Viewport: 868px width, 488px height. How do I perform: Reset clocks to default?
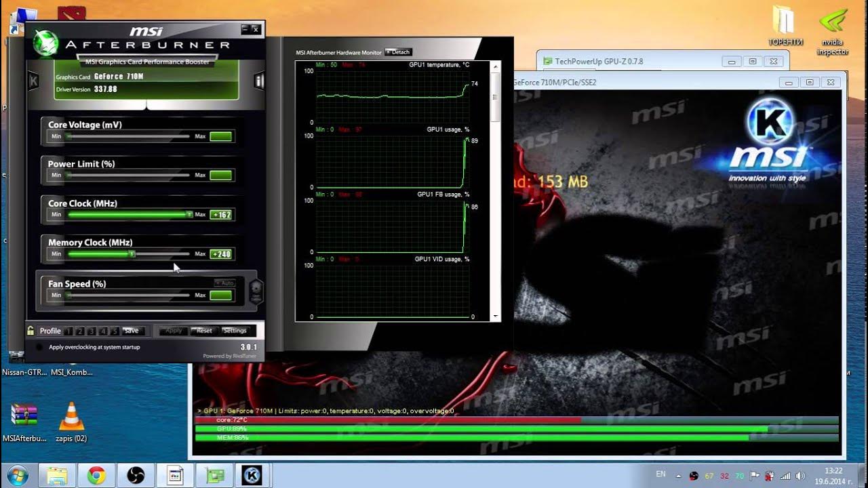(204, 331)
